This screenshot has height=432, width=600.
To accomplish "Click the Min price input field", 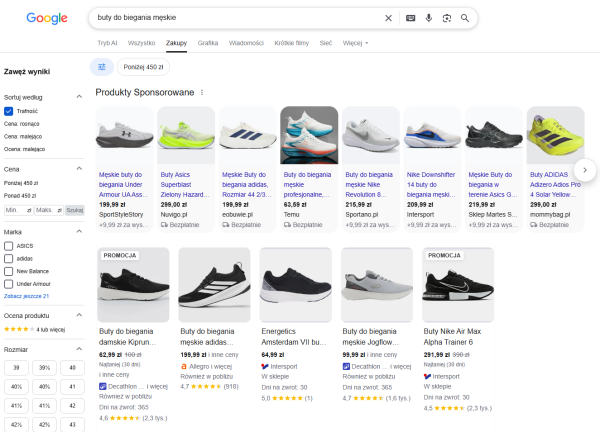I will click(x=18, y=210).
